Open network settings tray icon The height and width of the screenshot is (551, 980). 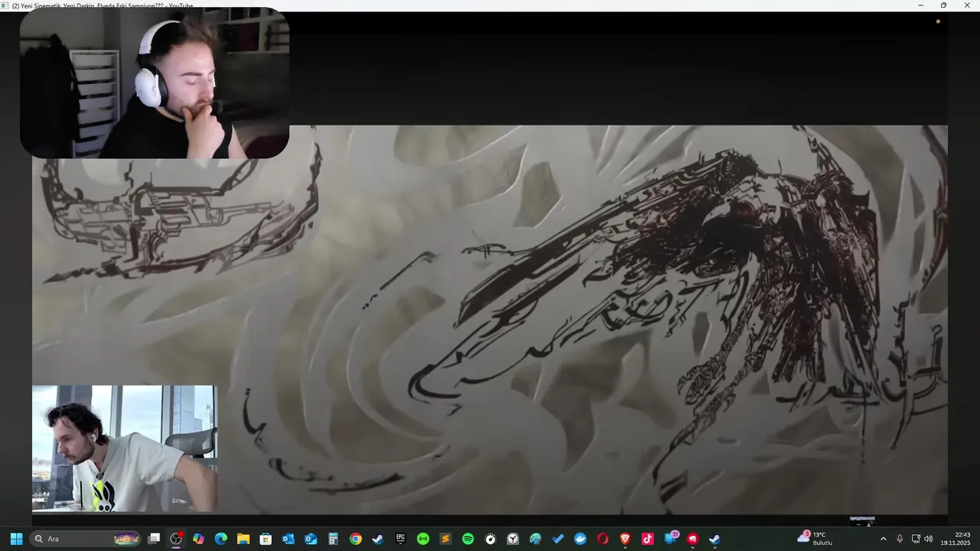pos(916,539)
